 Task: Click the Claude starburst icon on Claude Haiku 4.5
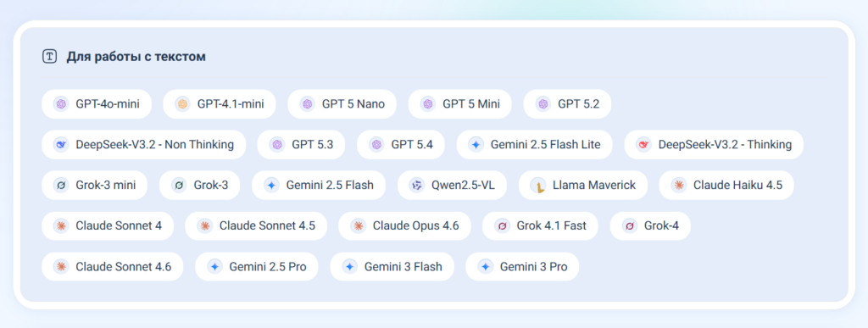point(678,186)
